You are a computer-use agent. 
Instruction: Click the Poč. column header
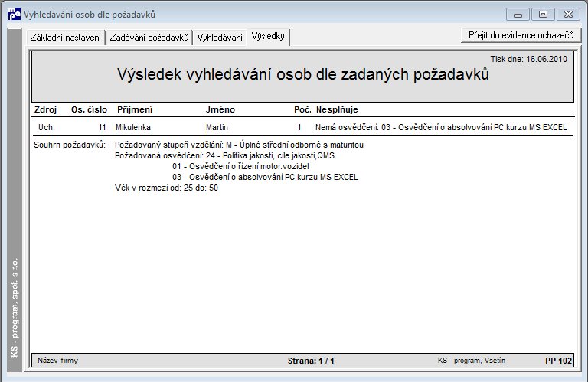302,109
